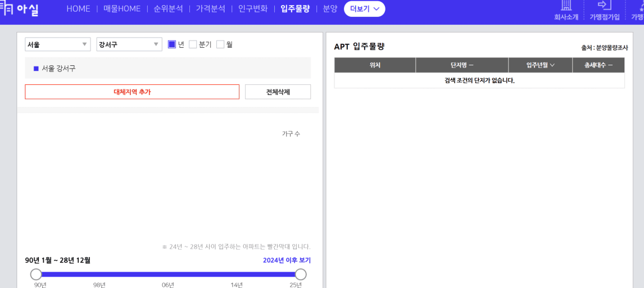The height and width of the screenshot is (288, 644).
Task: Open 매물HOME menu
Action: click(x=122, y=8)
